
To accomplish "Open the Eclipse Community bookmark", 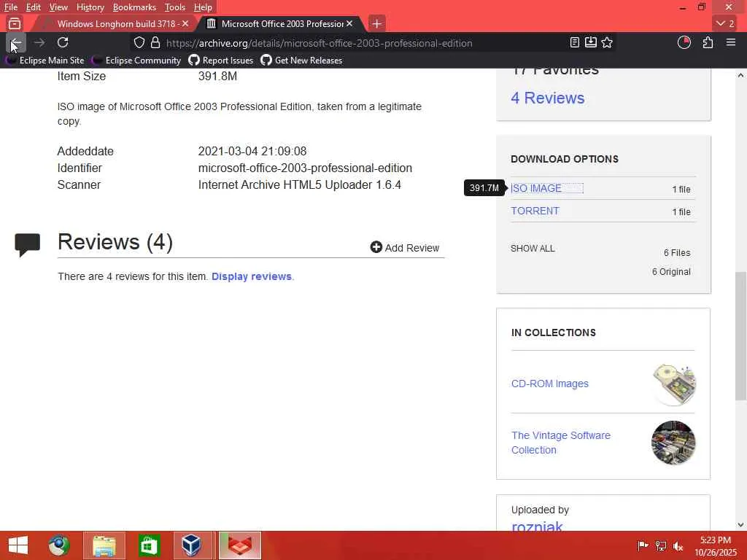I will 136,61.
